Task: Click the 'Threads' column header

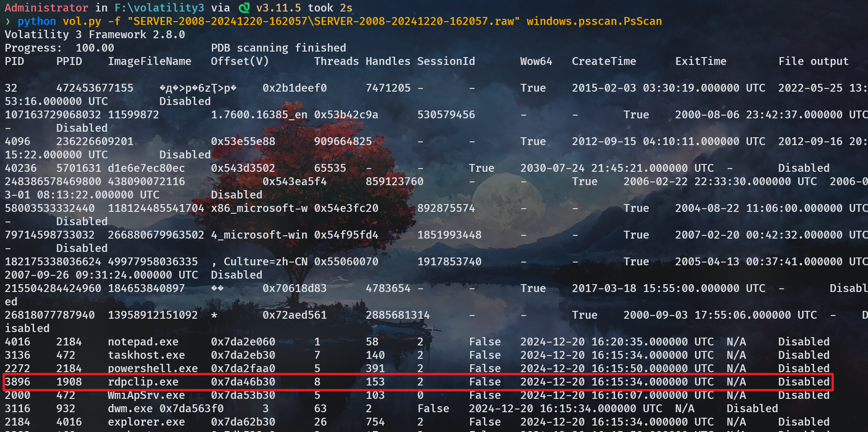Action: 337,61
